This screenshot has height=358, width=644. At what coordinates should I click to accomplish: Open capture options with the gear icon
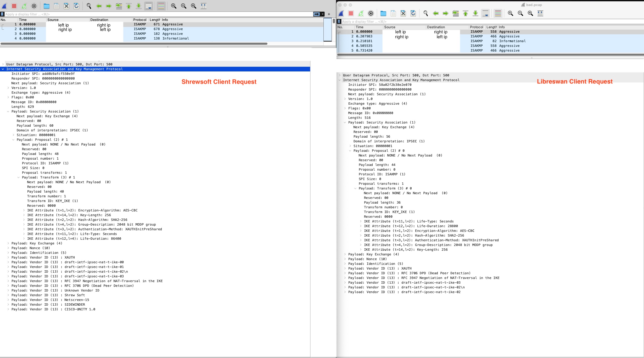[34, 6]
